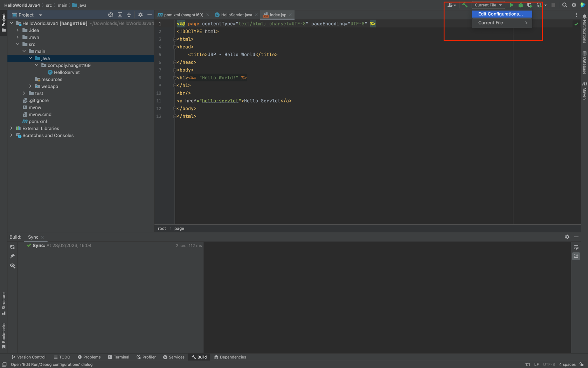Screen dimensions: 588x368
Task: Click the UTF-8 encoding in status bar
Action: [549, 364]
